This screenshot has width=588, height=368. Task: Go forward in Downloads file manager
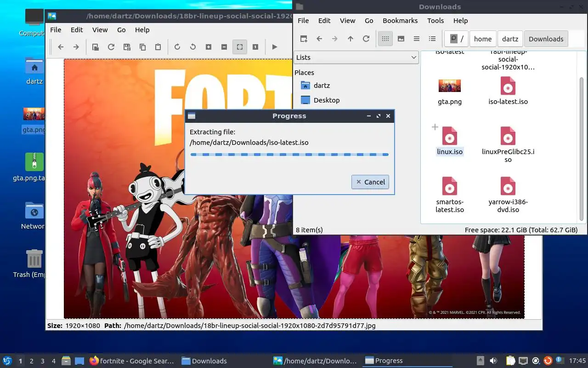pos(335,39)
